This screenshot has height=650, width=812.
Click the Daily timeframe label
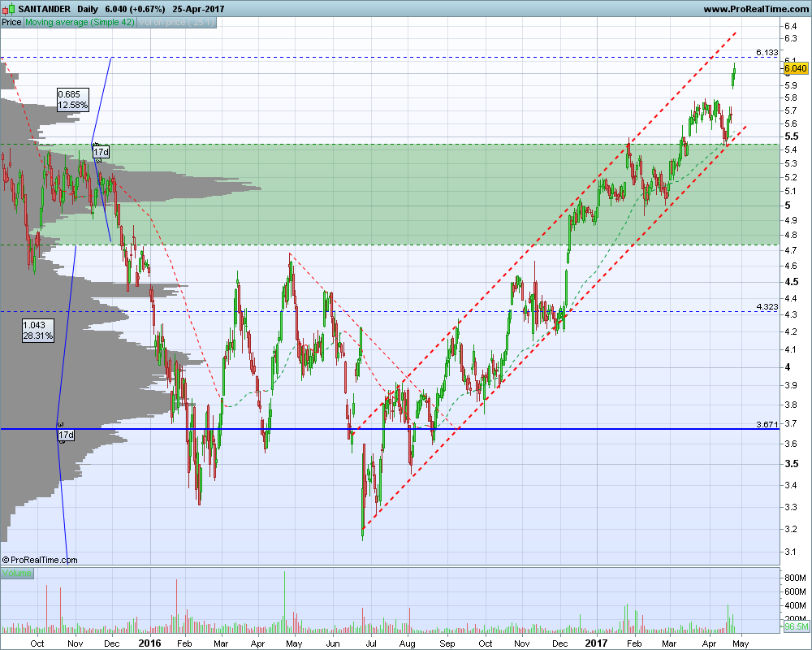pyautogui.click(x=88, y=9)
